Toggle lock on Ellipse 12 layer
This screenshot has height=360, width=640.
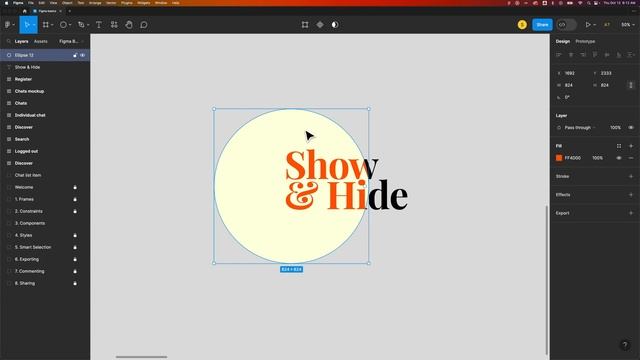pyautogui.click(x=75, y=55)
